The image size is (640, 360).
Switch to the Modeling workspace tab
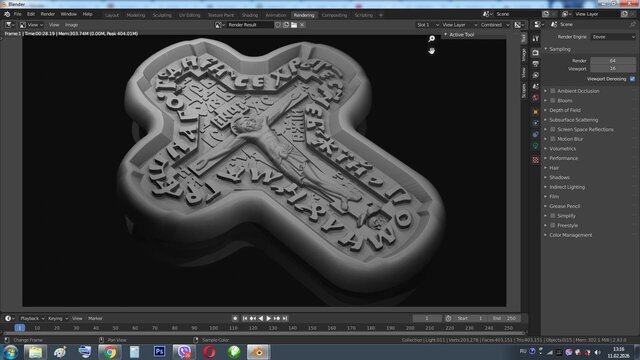coord(136,15)
